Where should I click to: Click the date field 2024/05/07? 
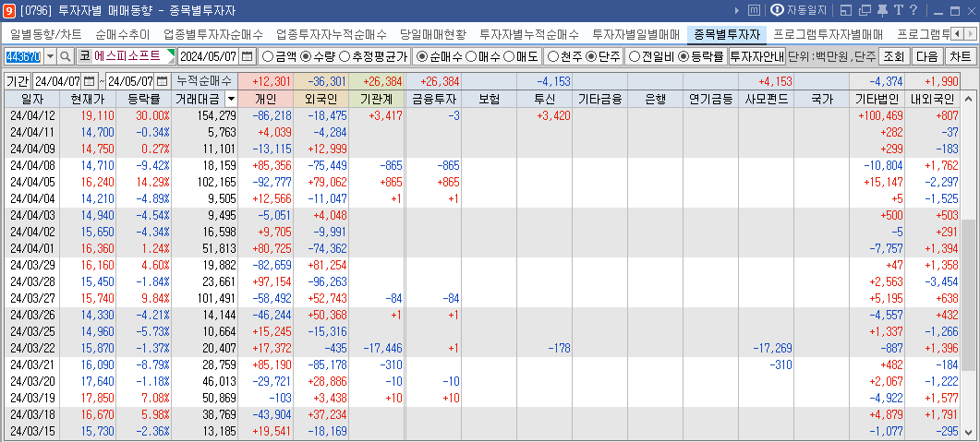[x=209, y=57]
